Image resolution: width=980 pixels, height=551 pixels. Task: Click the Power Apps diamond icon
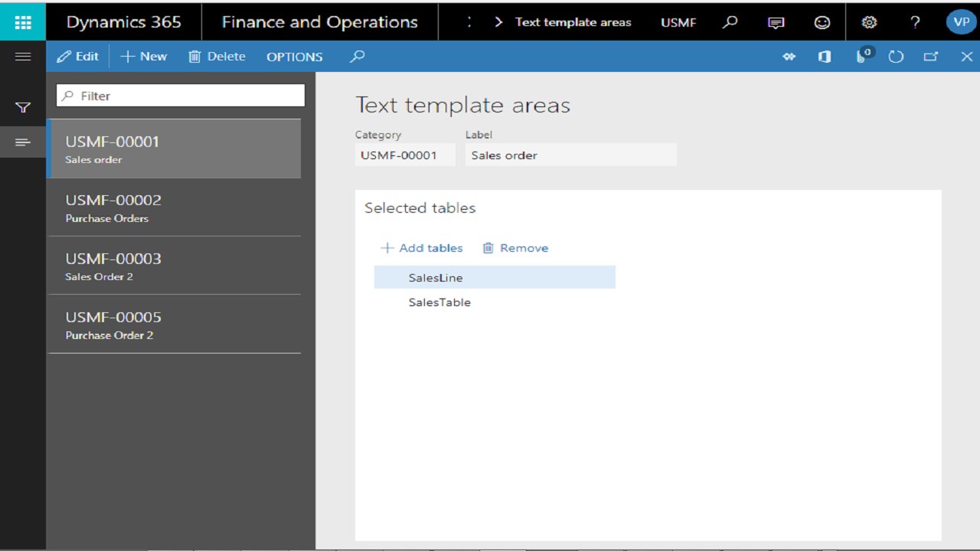tap(789, 57)
